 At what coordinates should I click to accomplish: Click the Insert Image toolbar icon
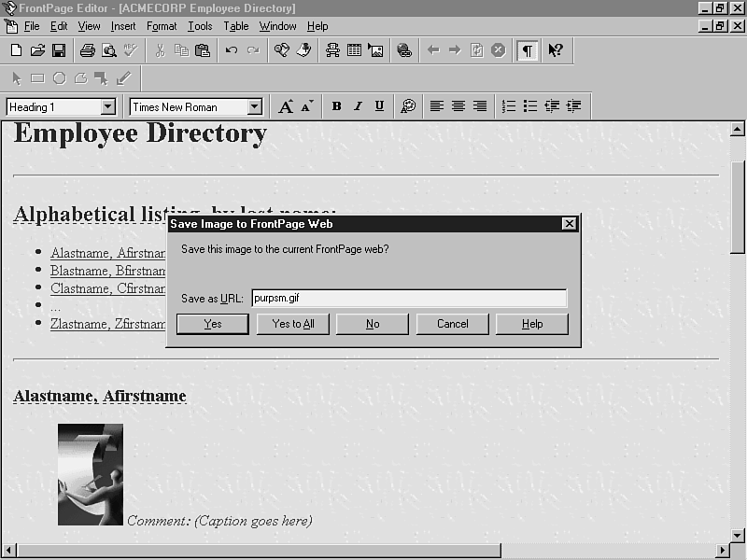pos(375,50)
